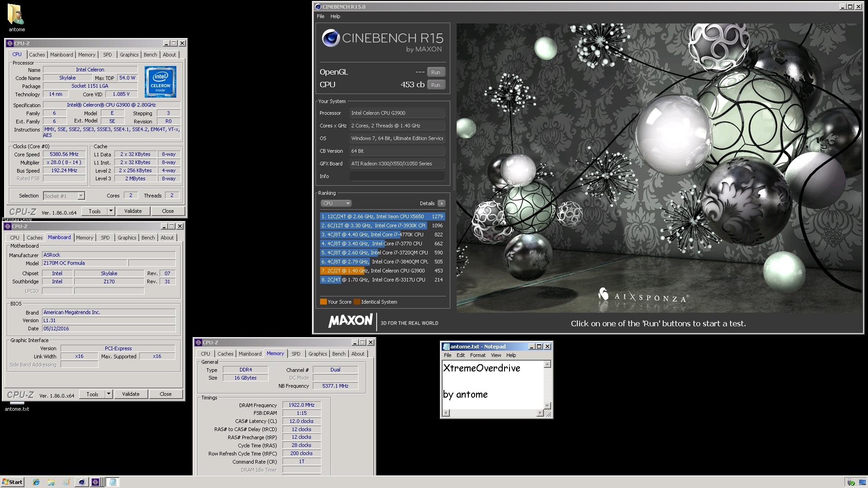Click the Cinebench R15 logo sphere
Image resolution: width=868 pixels, height=488 pixels.
pyautogui.click(x=330, y=38)
